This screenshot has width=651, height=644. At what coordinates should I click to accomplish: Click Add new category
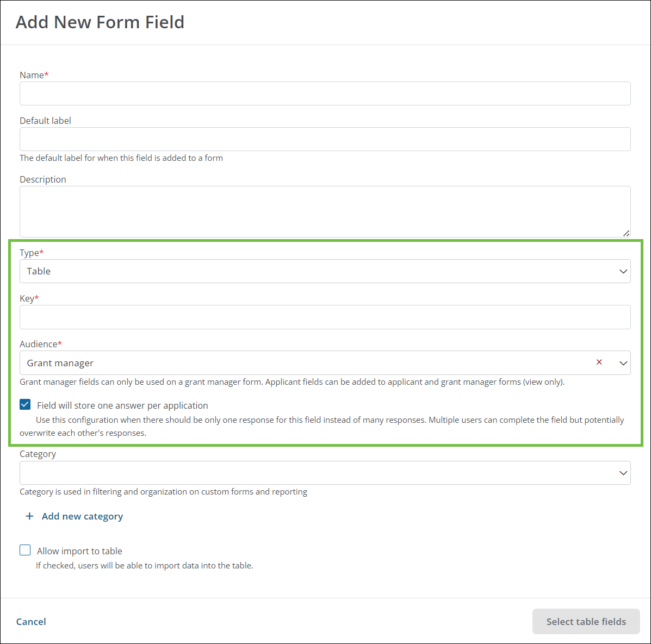tap(82, 516)
